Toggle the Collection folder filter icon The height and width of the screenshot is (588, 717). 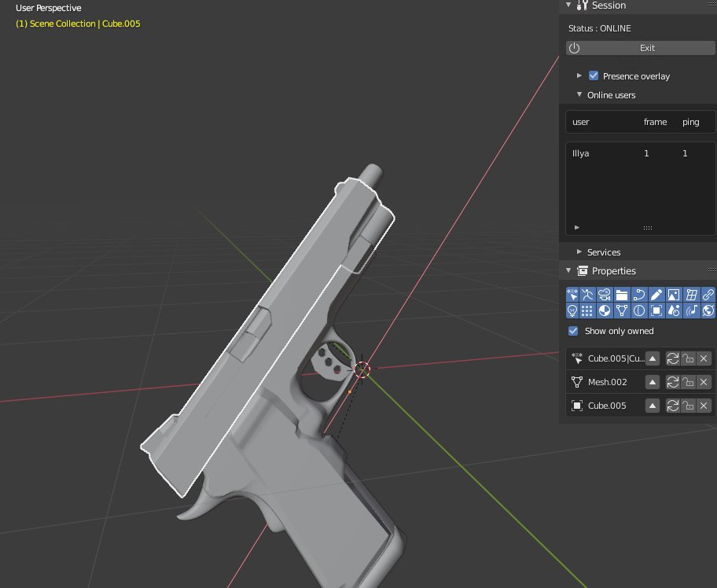pyautogui.click(x=622, y=295)
